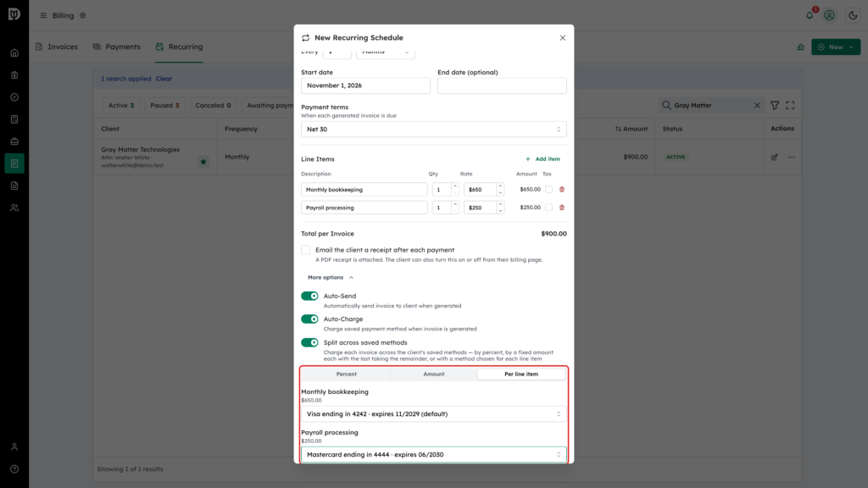Open the New button dropdown

(x=836, y=47)
